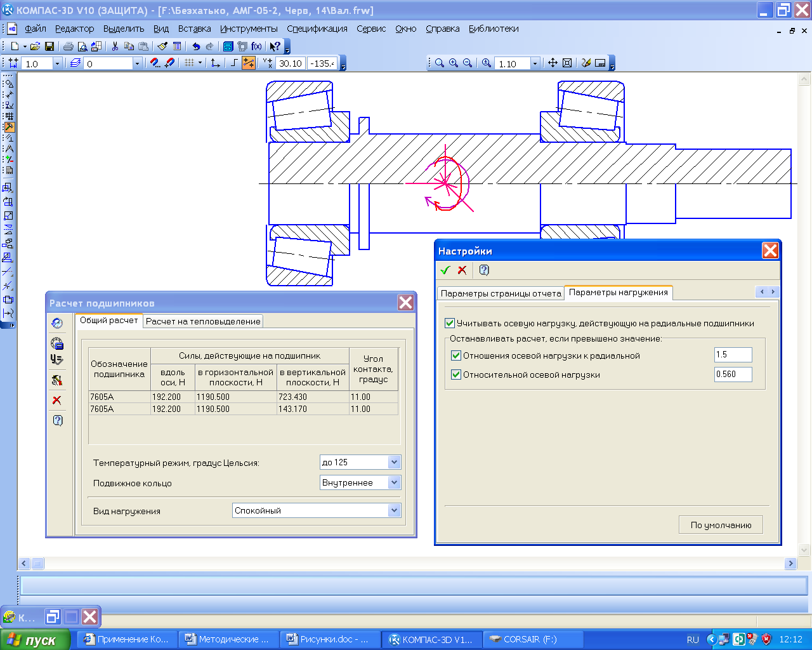Toggle 'Отношения осевой нагрузки к радиальной' checkbox

click(x=455, y=355)
